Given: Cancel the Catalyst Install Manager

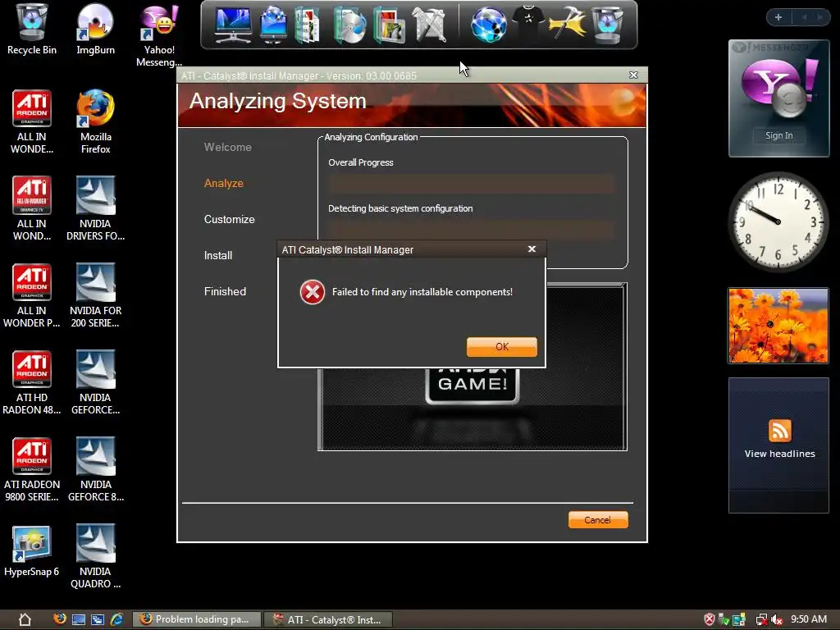Looking at the screenshot, I should (598, 519).
